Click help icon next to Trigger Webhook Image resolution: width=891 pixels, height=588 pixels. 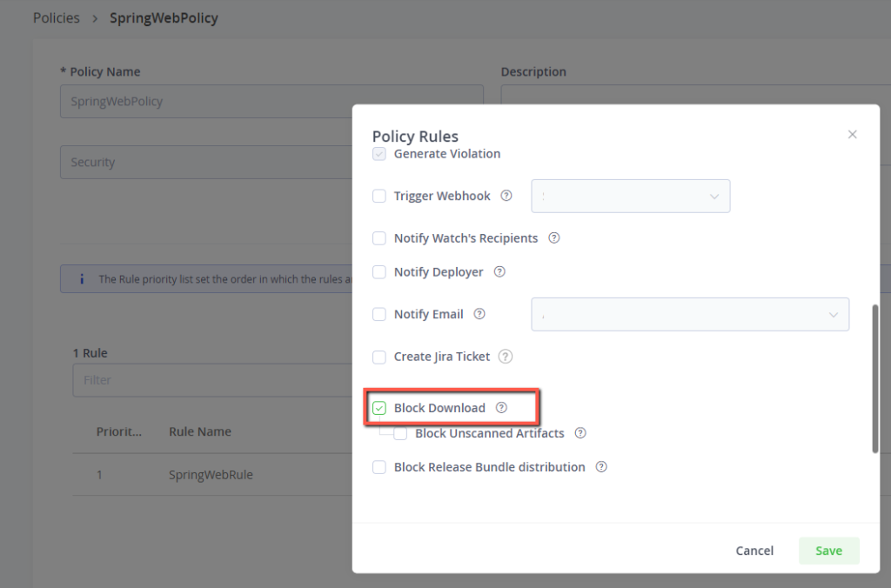(506, 196)
